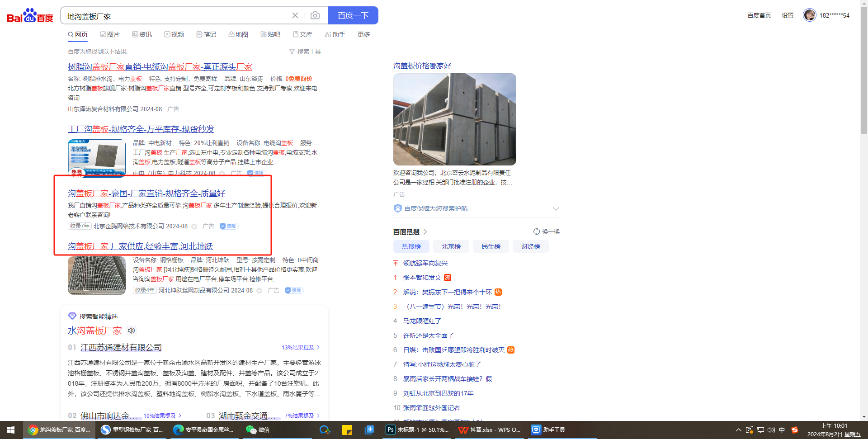Switch to the 笔记 tab
This screenshot has height=439, width=868.
(206, 34)
